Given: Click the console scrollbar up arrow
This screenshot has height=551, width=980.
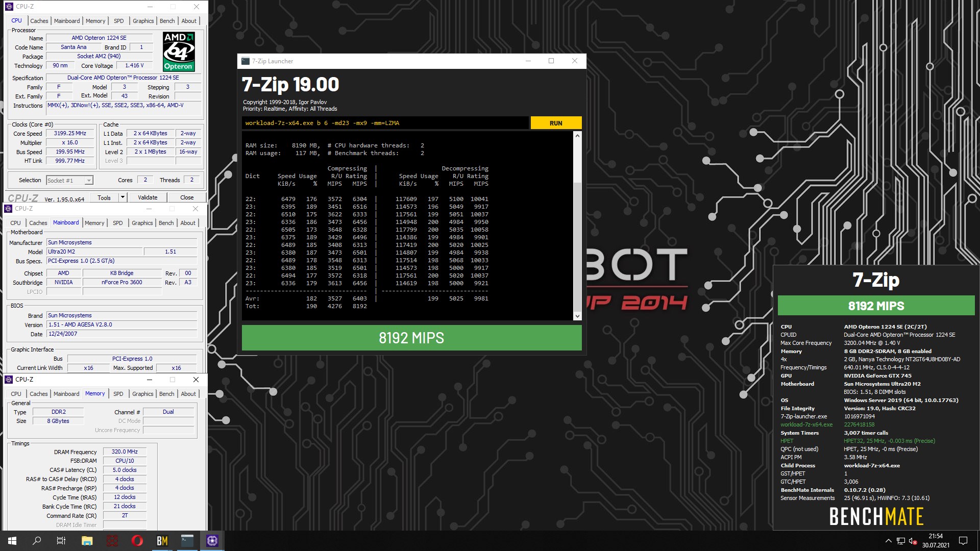Looking at the screenshot, I should tap(577, 136).
